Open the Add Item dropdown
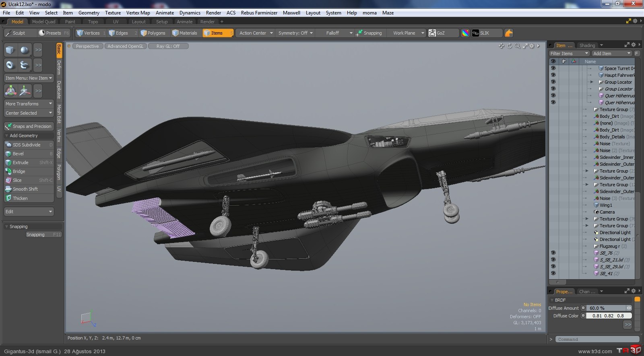 point(612,54)
